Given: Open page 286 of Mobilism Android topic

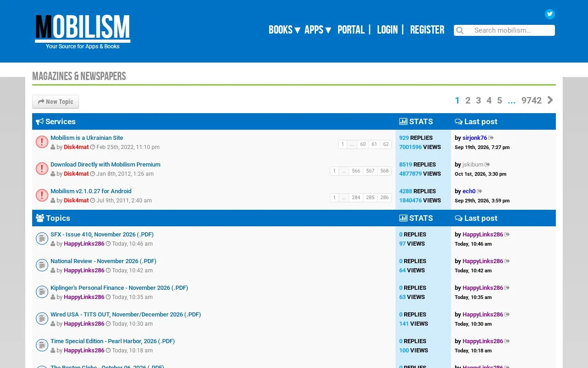Looking at the screenshot, I should [384, 198].
